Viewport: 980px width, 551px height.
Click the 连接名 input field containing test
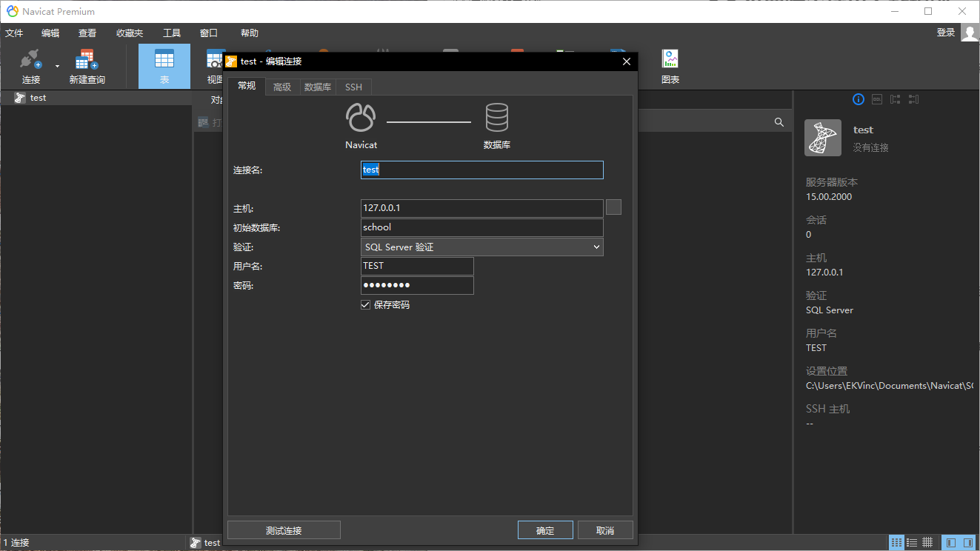[x=482, y=170]
